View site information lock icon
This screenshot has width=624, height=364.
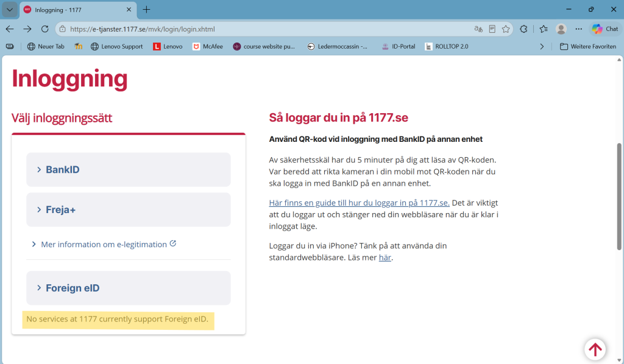(62, 29)
